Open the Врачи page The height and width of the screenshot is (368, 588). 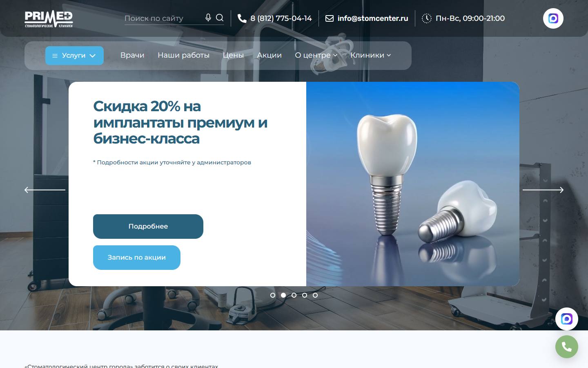pyautogui.click(x=132, y=55)
